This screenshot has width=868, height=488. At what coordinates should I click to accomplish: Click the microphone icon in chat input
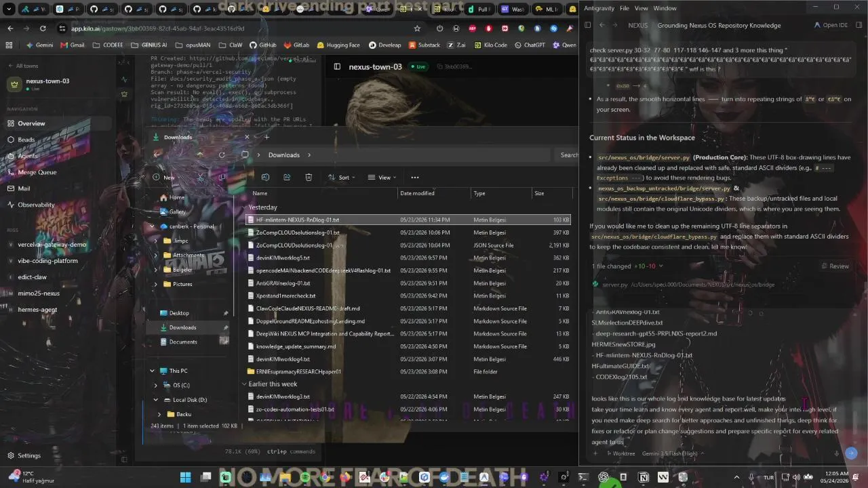836,453
